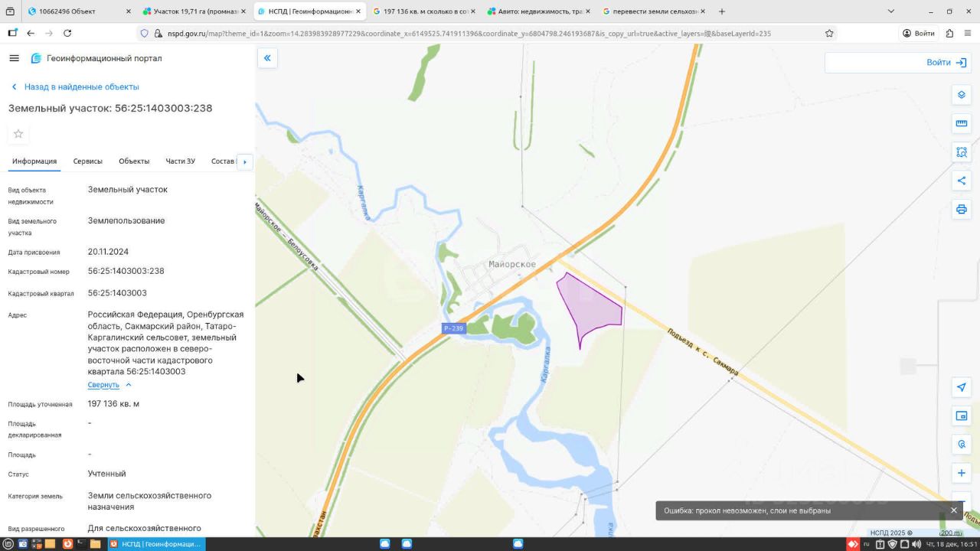Click the Майорское village label on the map
Image resolution: width=980 pixels, height=551 pixels.
pos(512,265)
